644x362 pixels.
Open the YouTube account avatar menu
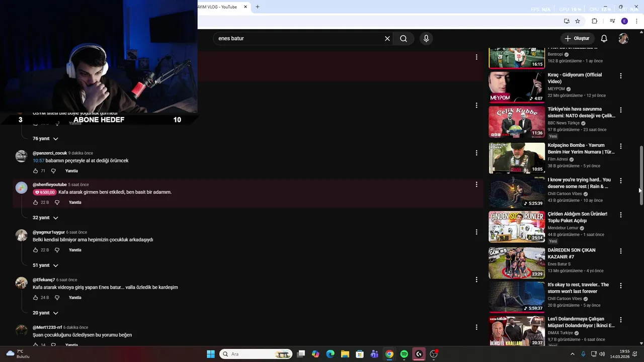[x=623, y=39]
